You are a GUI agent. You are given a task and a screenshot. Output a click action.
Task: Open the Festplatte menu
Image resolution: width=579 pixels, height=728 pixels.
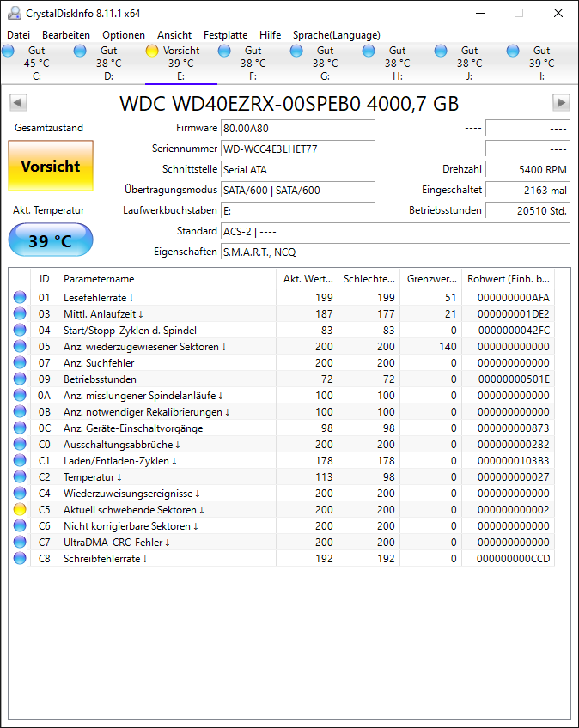tap(225, 35)
